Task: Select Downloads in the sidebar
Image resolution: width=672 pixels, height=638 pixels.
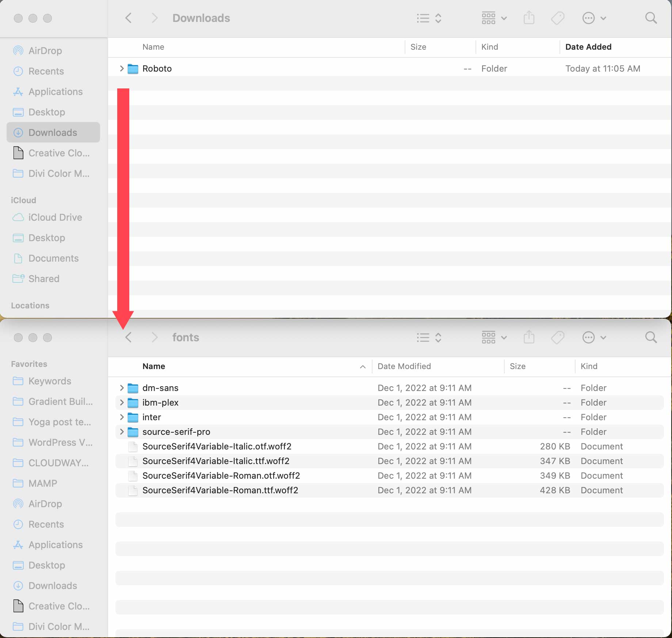Action: tap(53, 132)
